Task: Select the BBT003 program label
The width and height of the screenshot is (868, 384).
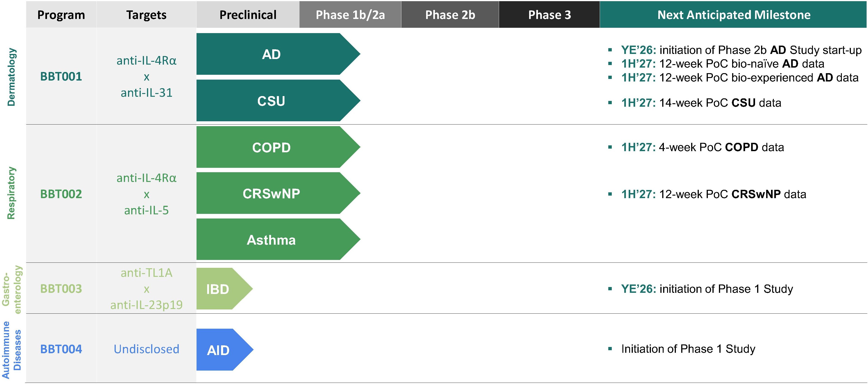Action: 61,289
